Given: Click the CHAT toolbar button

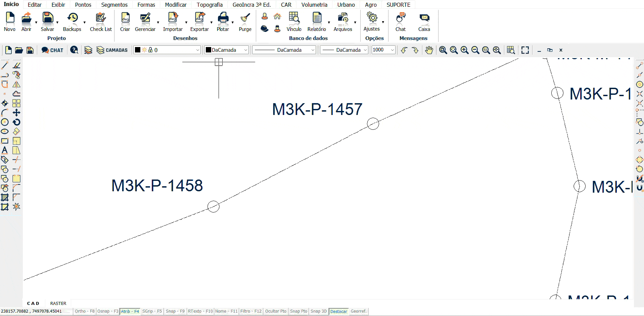Looking at the screenshot, I should pos(52,50).
